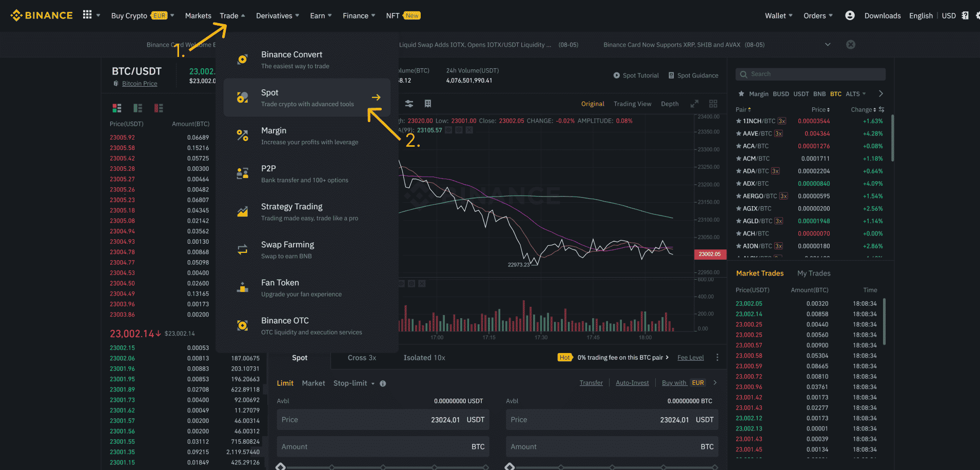
Task: Switch to the My Trades tab
Action: [813, 273]
